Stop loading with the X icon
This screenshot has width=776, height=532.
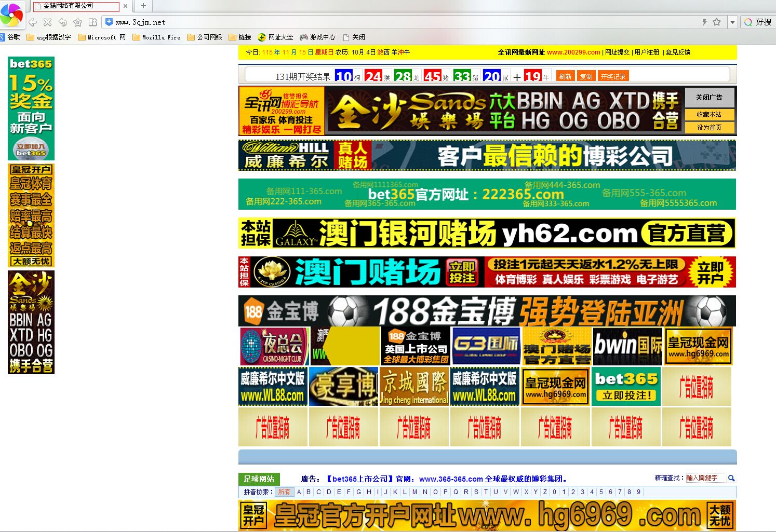[x=47, y=22]
